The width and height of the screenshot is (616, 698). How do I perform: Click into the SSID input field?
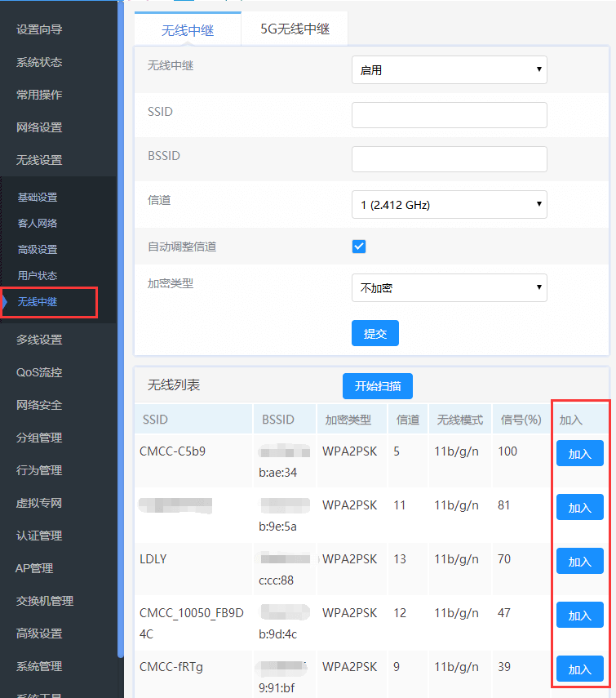coord(449,115)
